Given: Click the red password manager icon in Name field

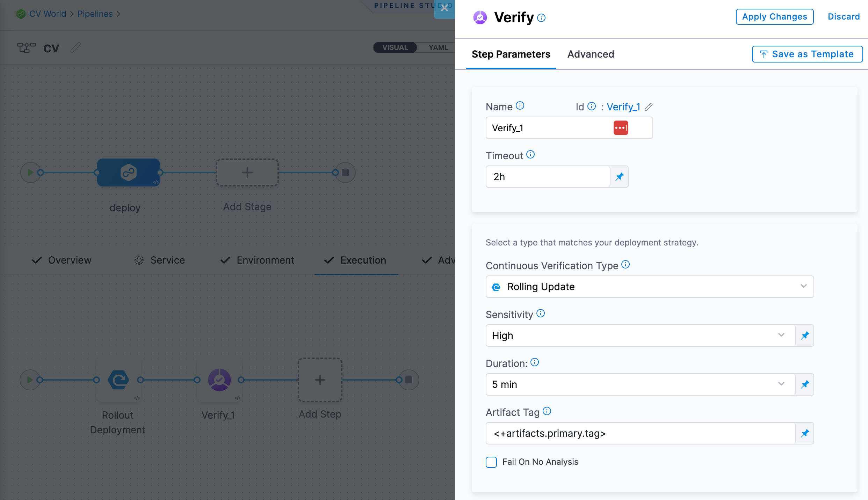Looking at the screenshot, I should [621, 128].
